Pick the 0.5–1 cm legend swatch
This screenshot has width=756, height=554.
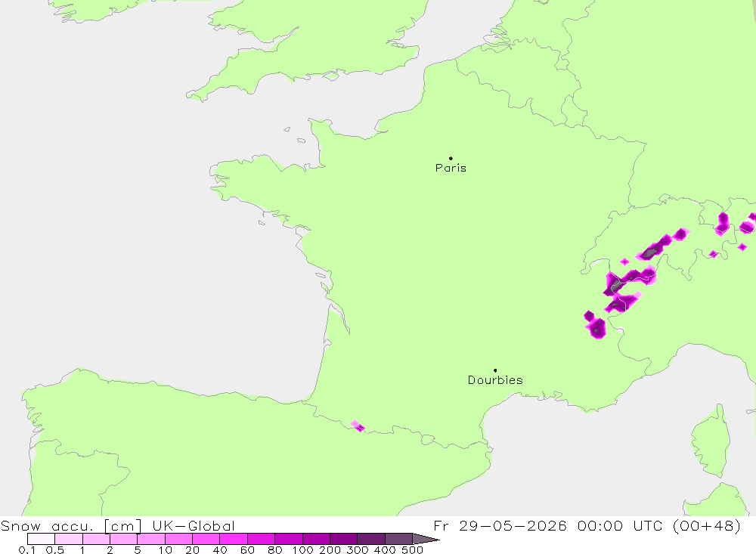click(69, 539)
